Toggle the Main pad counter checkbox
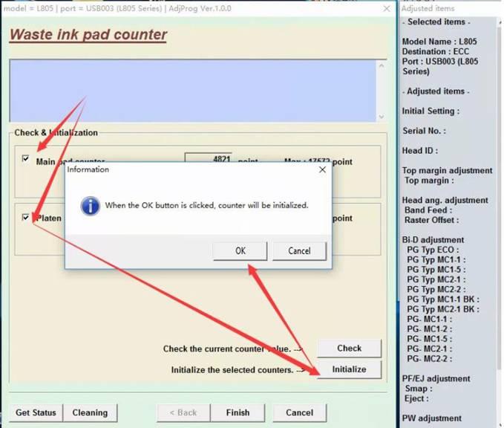 (x=25, y=159)
